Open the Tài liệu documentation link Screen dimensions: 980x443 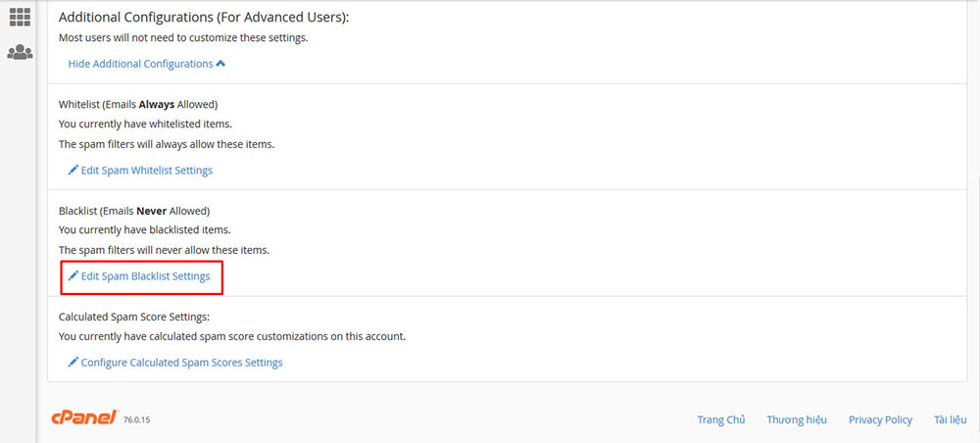click(951, 419)
